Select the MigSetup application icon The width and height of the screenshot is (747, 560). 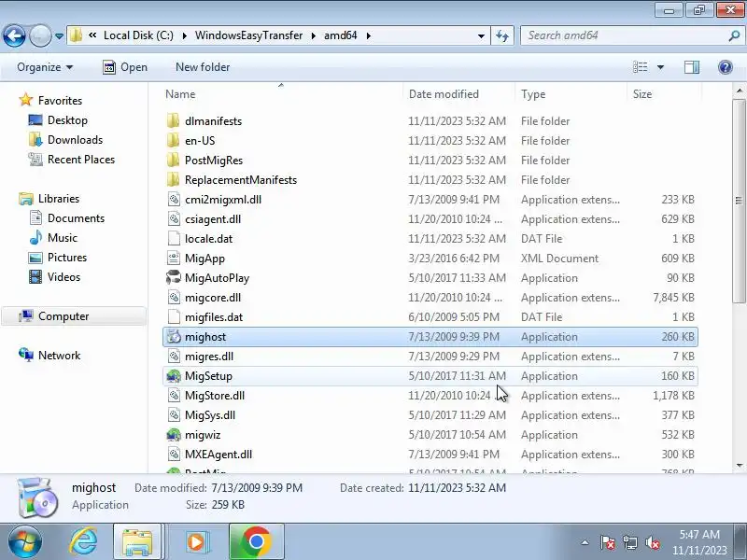pyautogui.click(x=174, y=376)
